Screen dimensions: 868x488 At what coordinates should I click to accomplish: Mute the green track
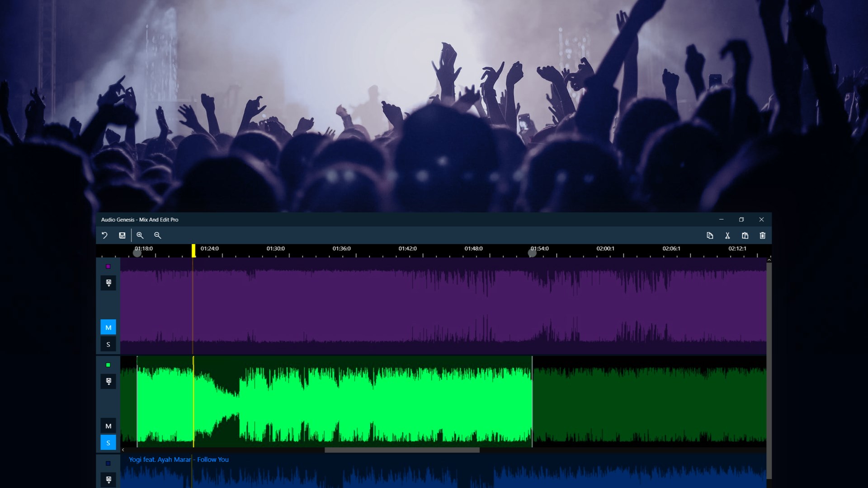click(x=108, y=425)
